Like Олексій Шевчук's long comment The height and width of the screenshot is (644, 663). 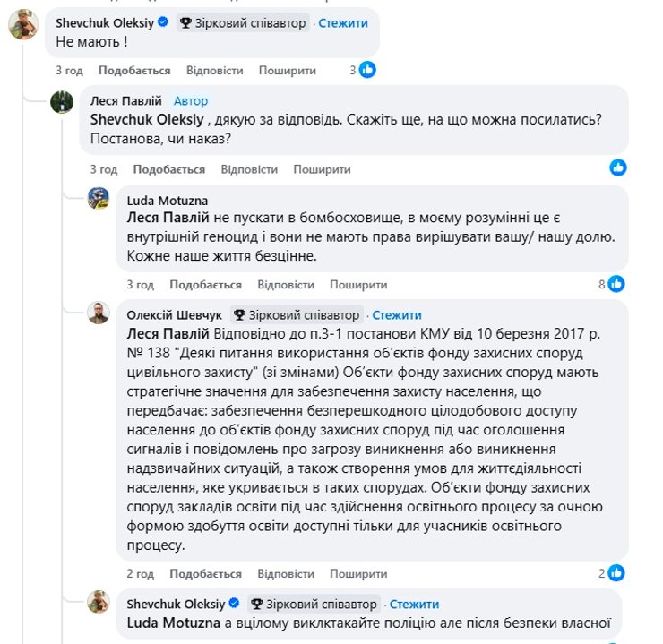pos(205,573)
